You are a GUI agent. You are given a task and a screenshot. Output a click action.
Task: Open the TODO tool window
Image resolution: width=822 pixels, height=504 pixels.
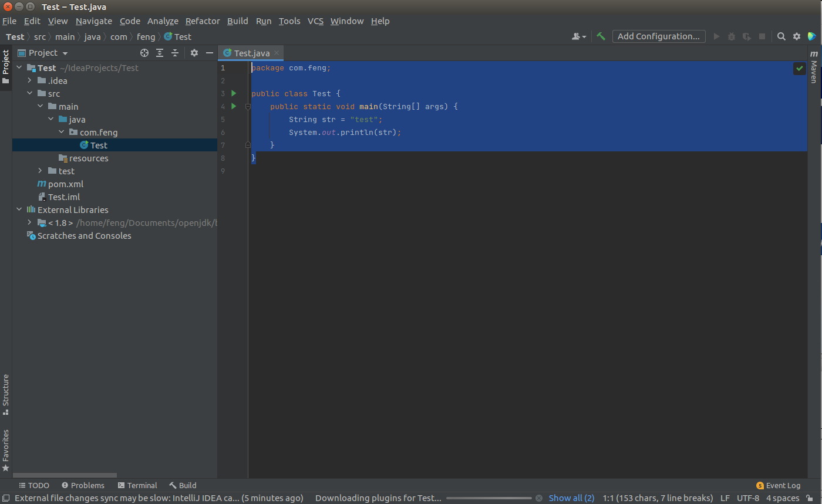[x=33, y=486]
